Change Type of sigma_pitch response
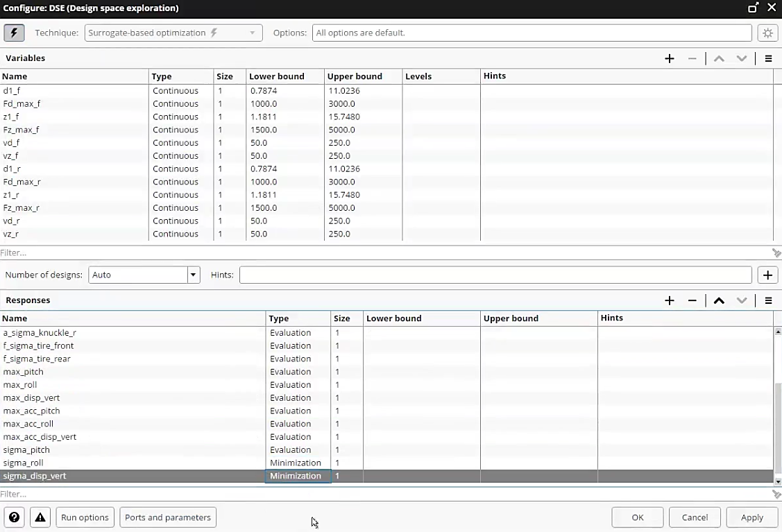The image size is (782, 532). tap(298, 449)
